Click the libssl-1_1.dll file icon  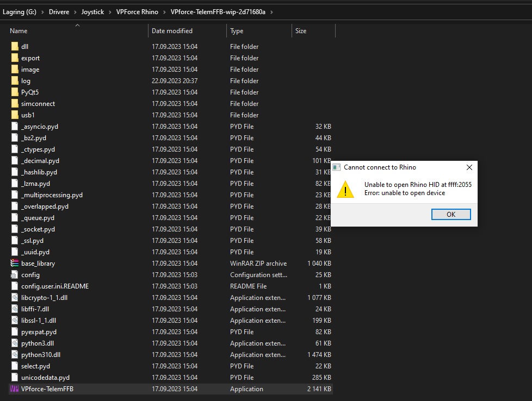15,321
